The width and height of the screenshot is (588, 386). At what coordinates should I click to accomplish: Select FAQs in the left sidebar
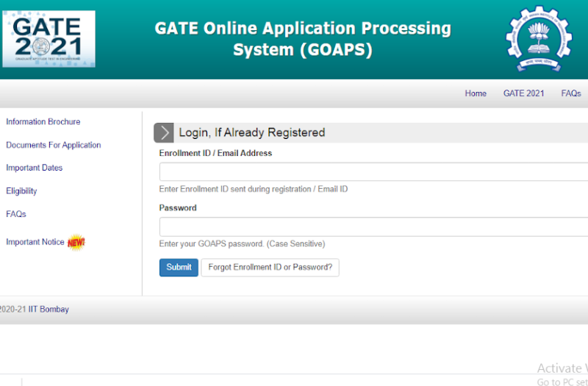click(16, 215)
